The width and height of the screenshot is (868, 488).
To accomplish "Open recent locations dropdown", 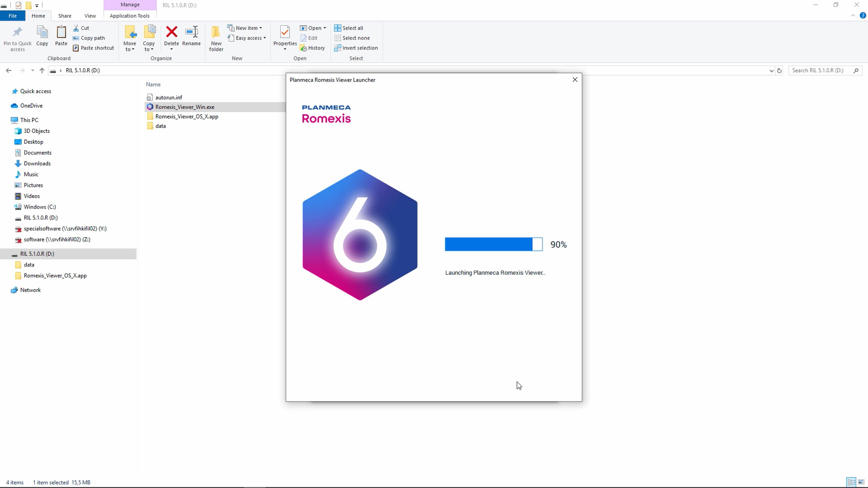I will [x=33, y=70].
